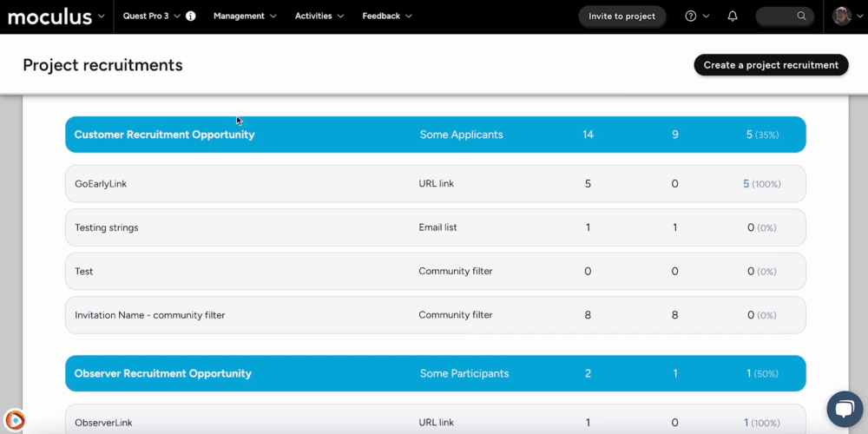This screenshot has height=434, width=868.
Task: Click the screen recorder icon at bottom-left
Action: [15, 420]
